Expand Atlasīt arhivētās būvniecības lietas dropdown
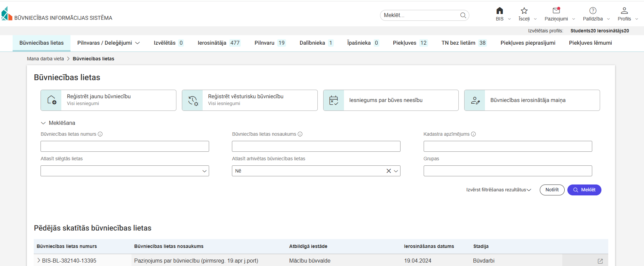 (396, 171)
